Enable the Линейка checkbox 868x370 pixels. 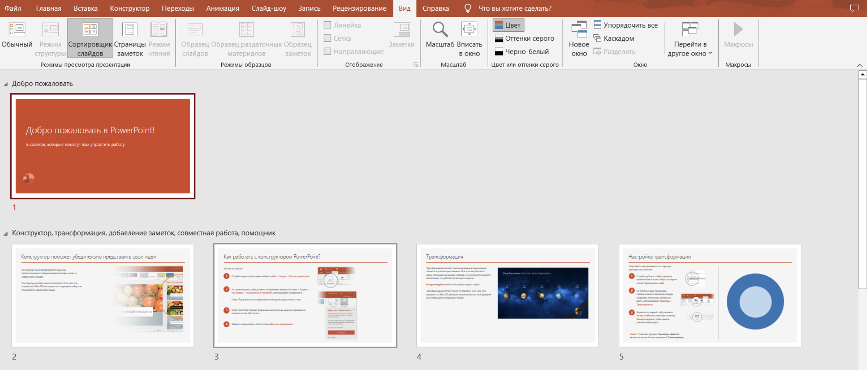click(327, 25)
